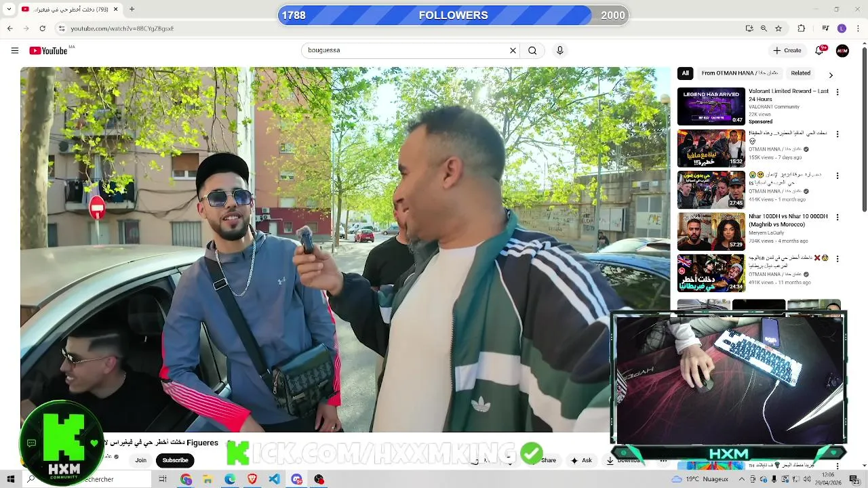Click the Subscribe button

[175, 460]
